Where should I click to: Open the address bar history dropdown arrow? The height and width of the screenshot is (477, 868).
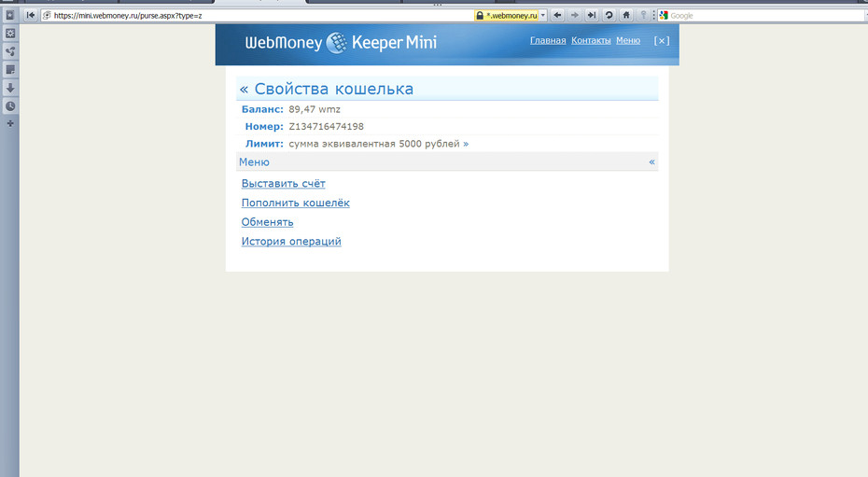[x=543, y=16]
